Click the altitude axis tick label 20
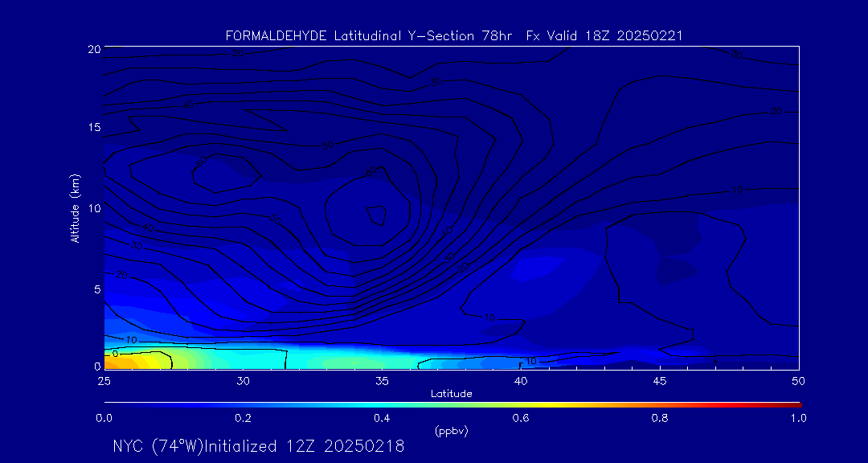Image resolution: width=868 pixels, height=463 pixels. click(93, 48)
